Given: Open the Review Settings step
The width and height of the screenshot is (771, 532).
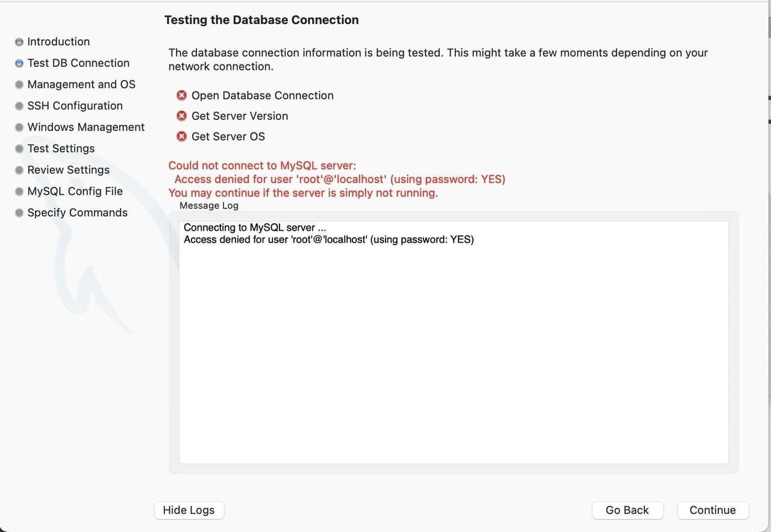Looking at the screenshot, I should coord(68,170).
